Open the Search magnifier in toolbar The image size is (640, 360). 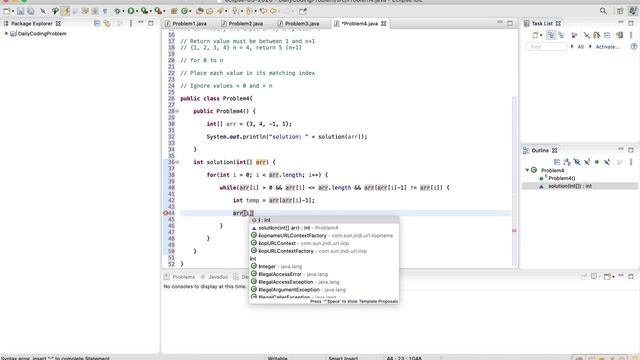point(603,11)
